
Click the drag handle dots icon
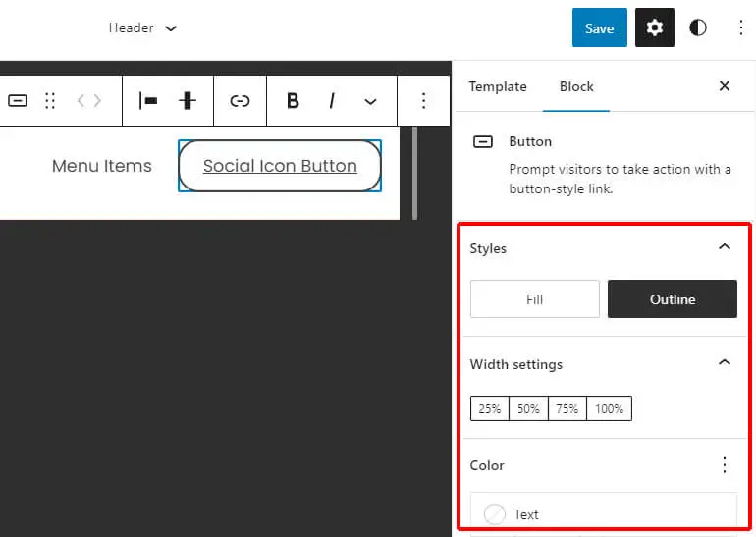[x=50, y=101]
